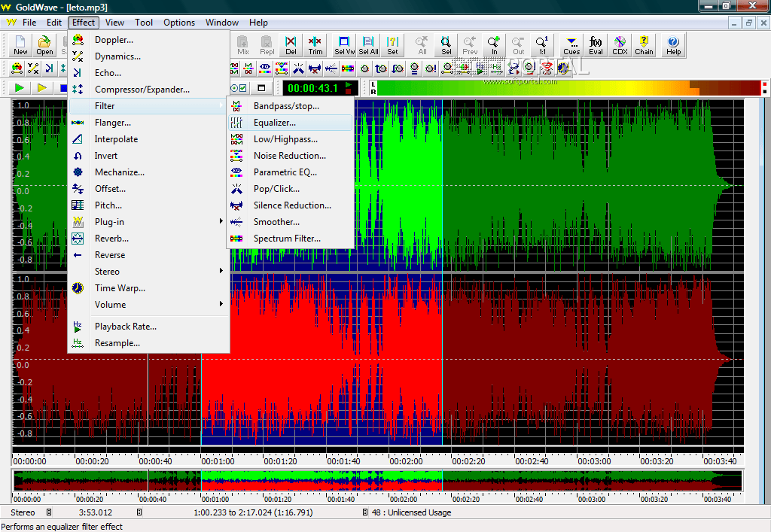Open the CDX tool icon
Viewport: 771px width, 532px height.
620,45
